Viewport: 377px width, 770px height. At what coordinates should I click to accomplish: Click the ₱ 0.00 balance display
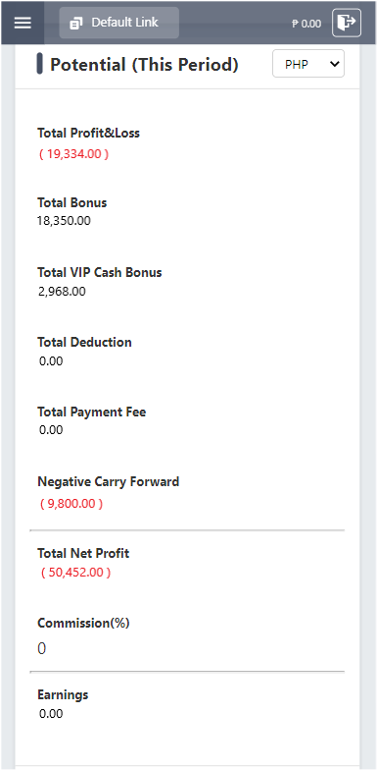(x=306, y=24)
